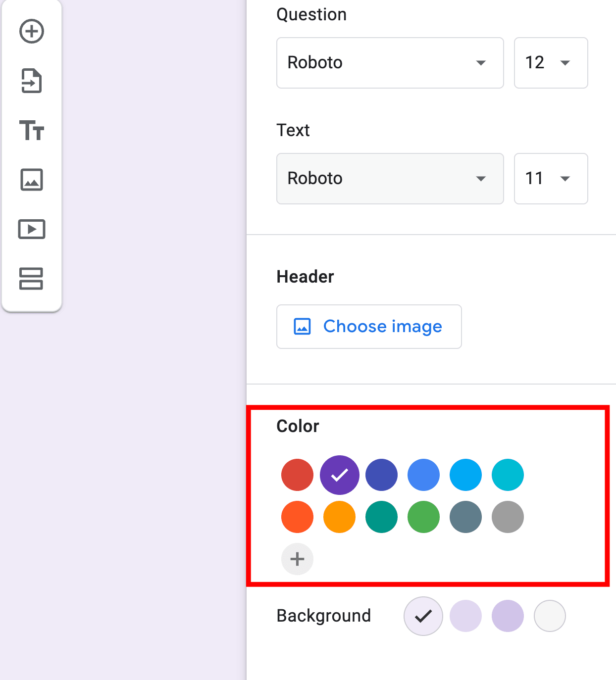This screenshot has height=680, width=616.
Task: Choose the darkest purple background swatch
Action: [508, 616]
